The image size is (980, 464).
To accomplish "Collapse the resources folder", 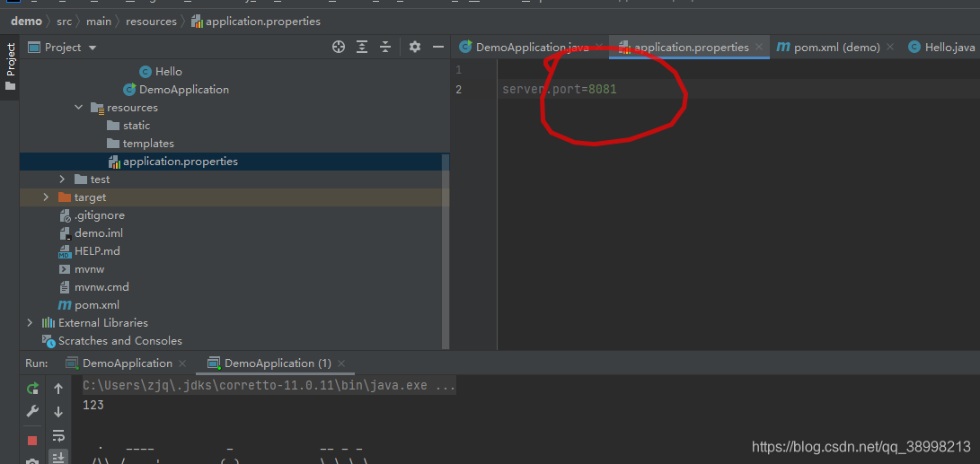I will pyautogui.click(x=79, y=108).
